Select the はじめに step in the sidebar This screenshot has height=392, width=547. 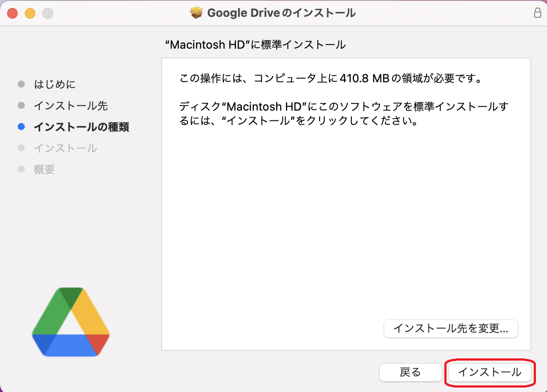[54, 84]
